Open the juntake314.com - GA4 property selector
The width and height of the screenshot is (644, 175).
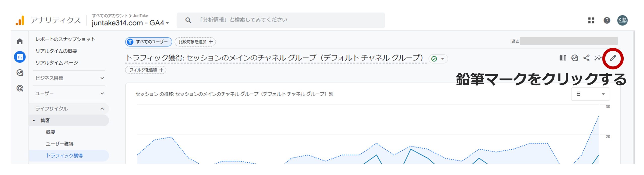pos(130,23)
